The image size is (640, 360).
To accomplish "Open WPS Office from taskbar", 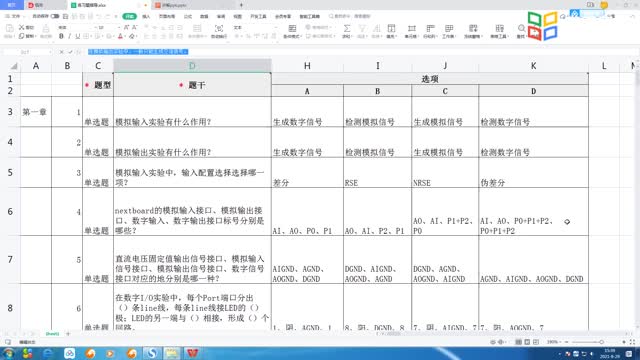I will 192,353.
